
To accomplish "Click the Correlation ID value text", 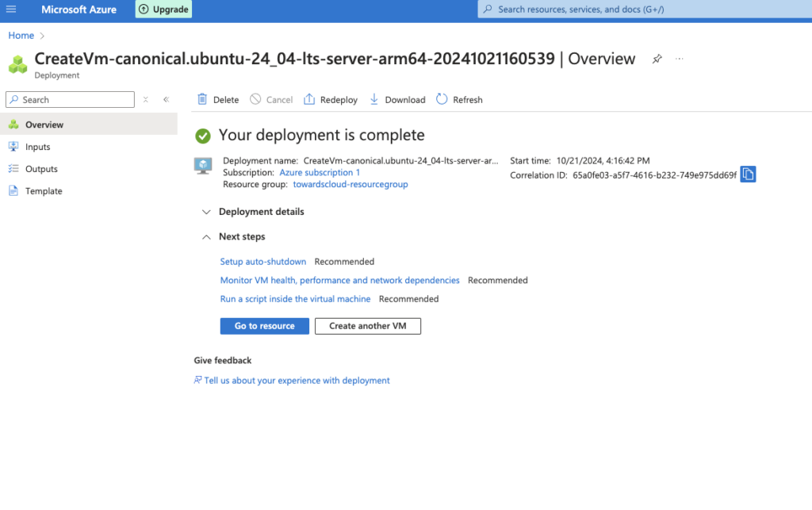I will pyautogui.click(x=654, y=175).
